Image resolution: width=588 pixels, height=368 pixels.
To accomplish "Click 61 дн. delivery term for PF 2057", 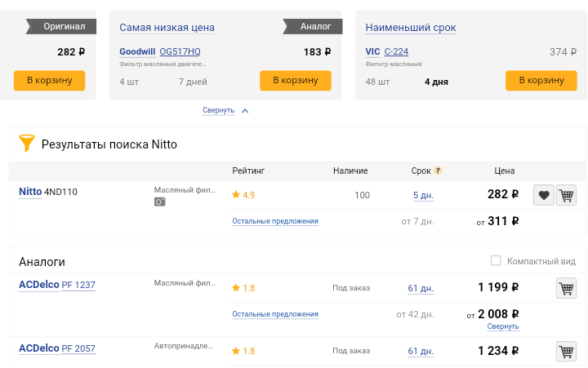I will [x=421, y=351].
